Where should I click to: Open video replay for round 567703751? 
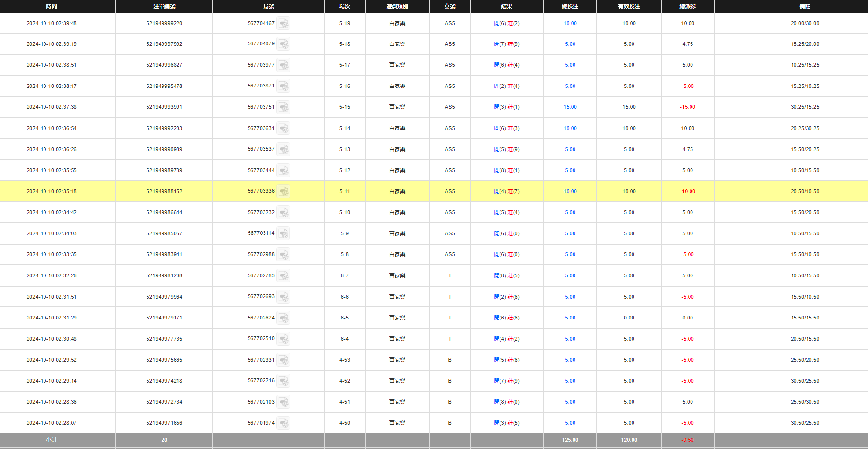pyautogui.click(x=283, y=107)
